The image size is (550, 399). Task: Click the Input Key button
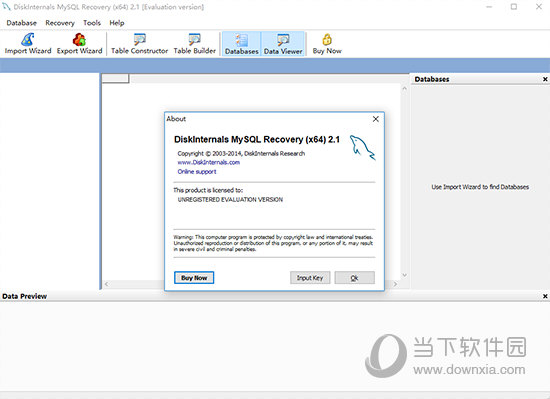tap(310, 278)
